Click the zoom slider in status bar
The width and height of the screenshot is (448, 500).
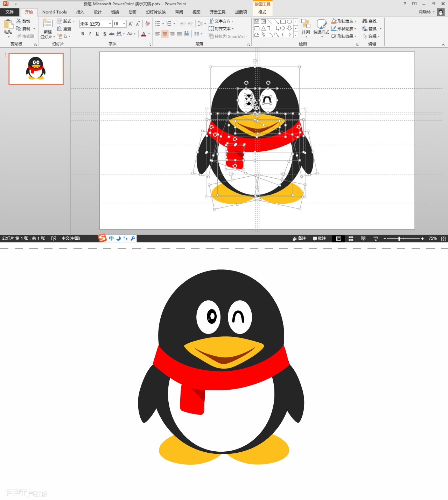click(399, 239)
